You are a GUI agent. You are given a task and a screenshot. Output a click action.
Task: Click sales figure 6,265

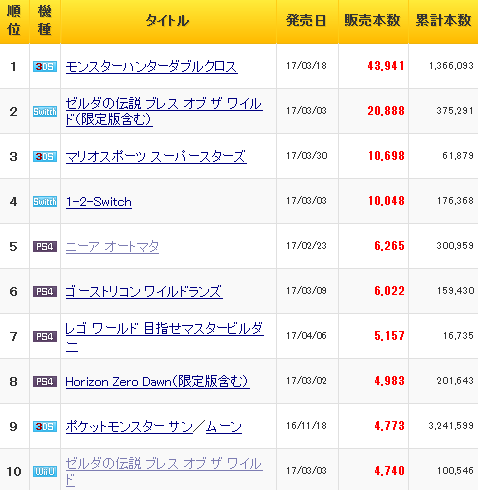(389, 246)
